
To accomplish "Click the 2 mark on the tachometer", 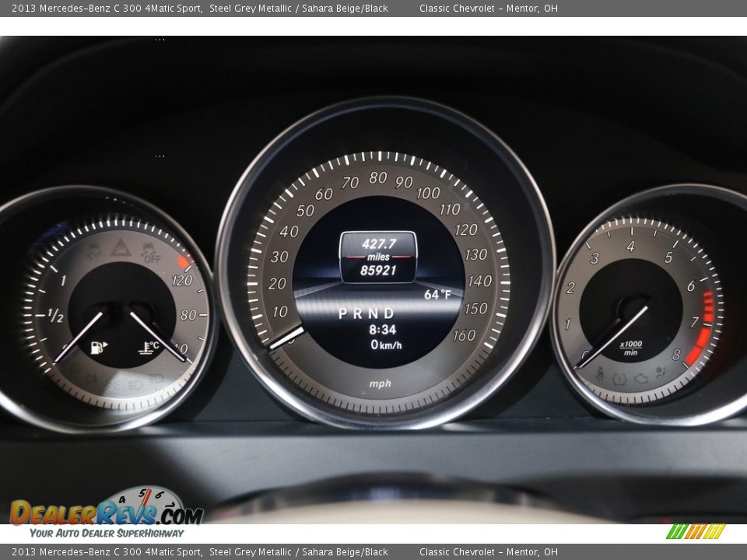I will pos(570,288).
